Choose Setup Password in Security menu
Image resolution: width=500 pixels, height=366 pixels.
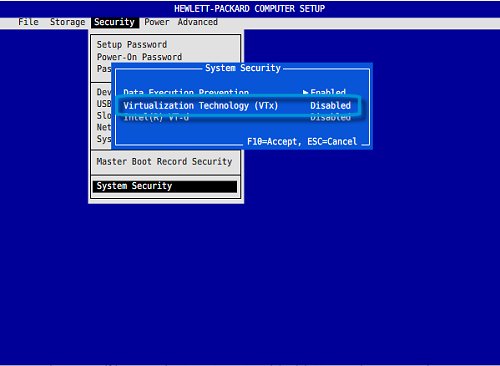click(132, 44)
